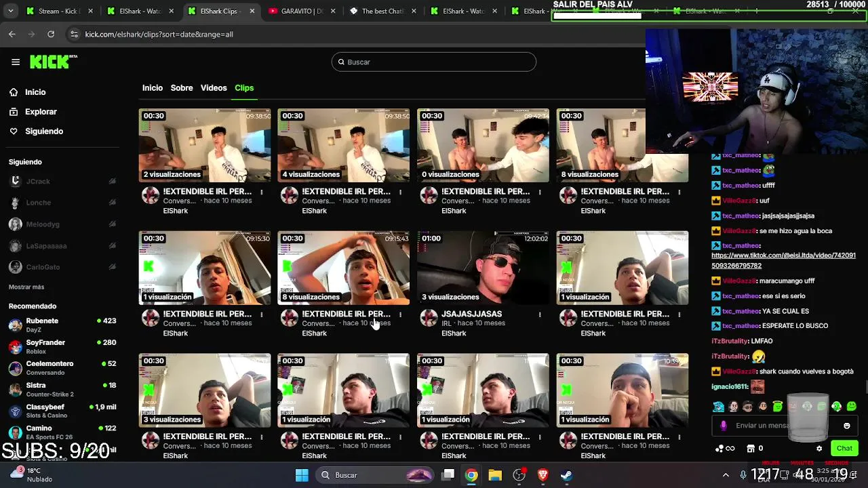Close the 'ElShark Clips' tab
This screenshot has height=488, width=868.
pyautogui.click(x=252, y=11)
